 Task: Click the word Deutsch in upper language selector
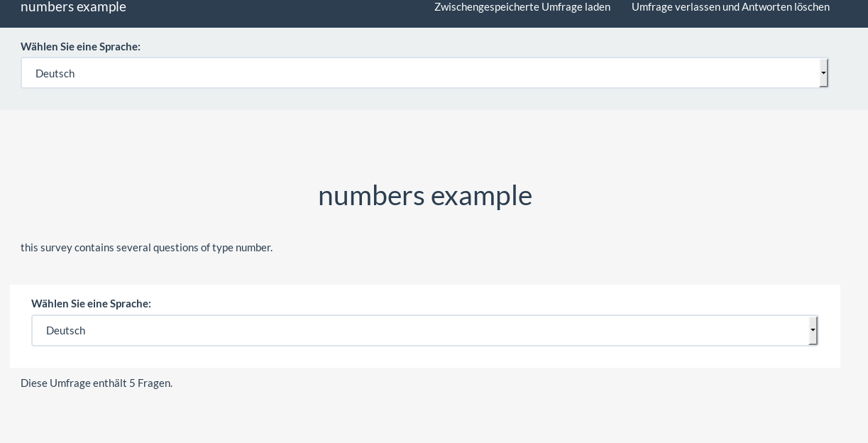pos(55,74)
